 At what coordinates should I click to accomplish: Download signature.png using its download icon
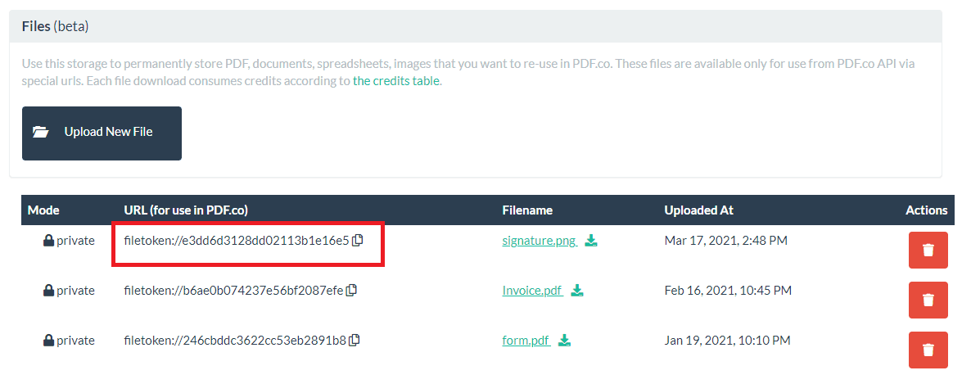[592, 242]
